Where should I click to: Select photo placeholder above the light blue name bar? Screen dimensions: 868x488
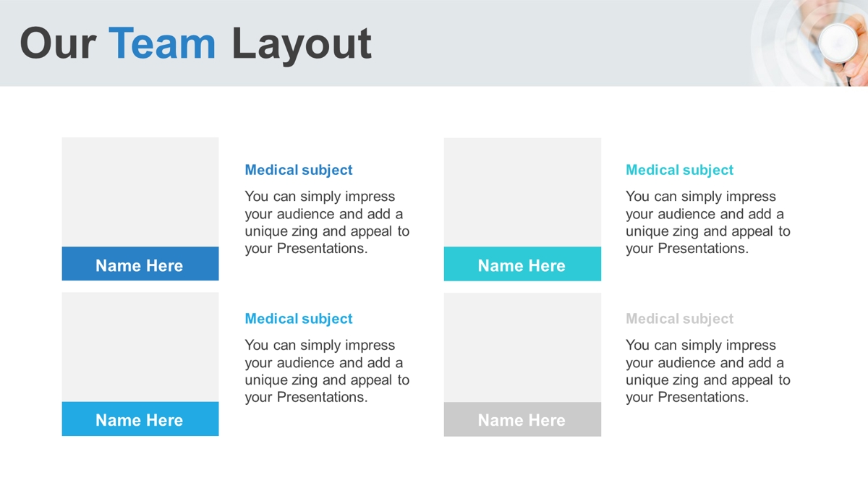[x=140, y=347]
